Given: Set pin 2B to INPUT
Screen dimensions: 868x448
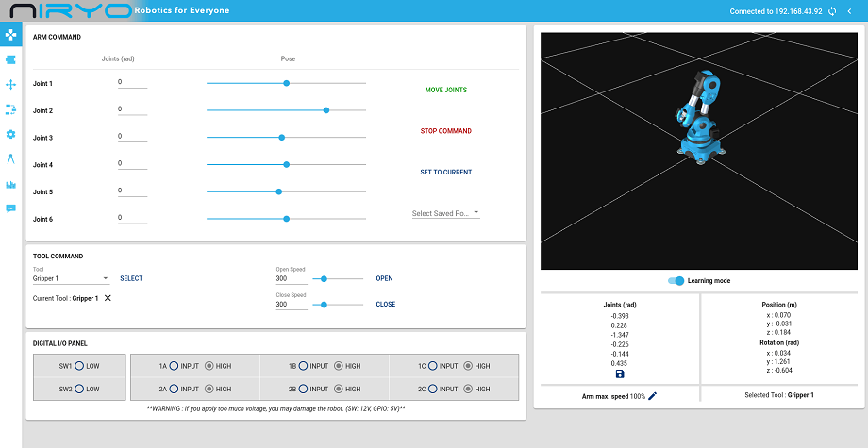Looking at the screenshot, I should (x=303, y=389).
